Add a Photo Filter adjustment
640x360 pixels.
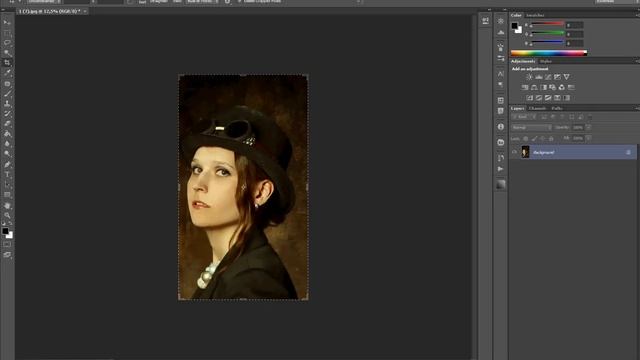click(553, 87)
